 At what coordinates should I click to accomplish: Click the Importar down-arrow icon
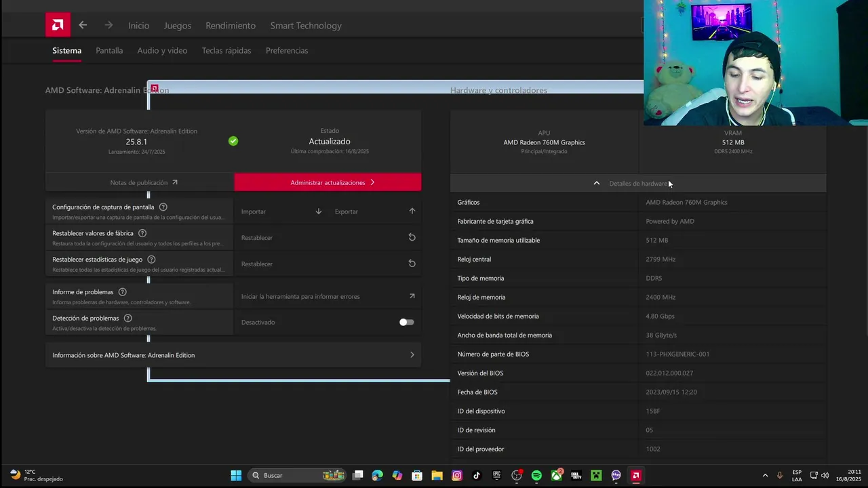[x=319, y=211]
